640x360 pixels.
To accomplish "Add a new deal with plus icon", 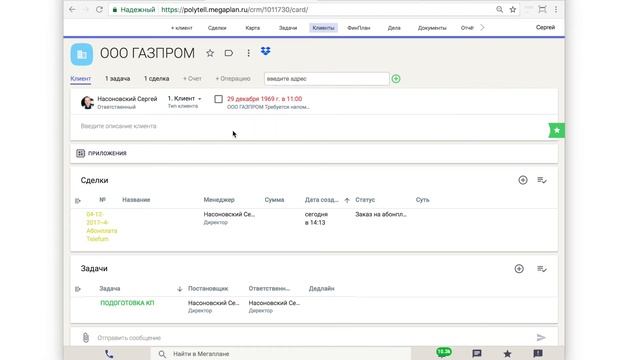I will [523, 180].
